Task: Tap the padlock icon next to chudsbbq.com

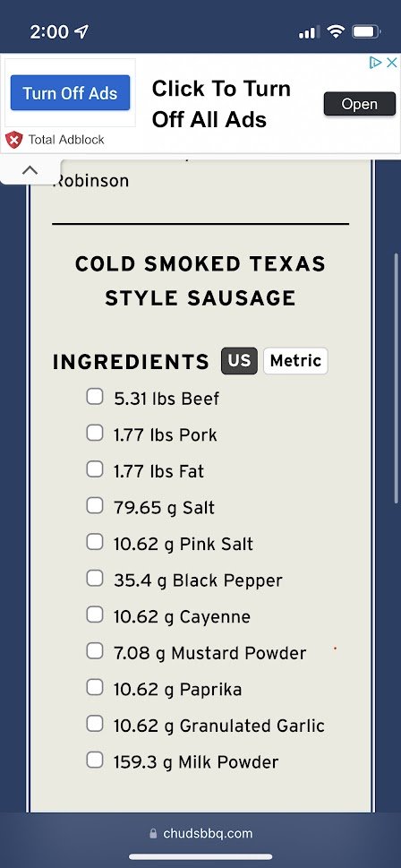Action: tap(153, 834)
